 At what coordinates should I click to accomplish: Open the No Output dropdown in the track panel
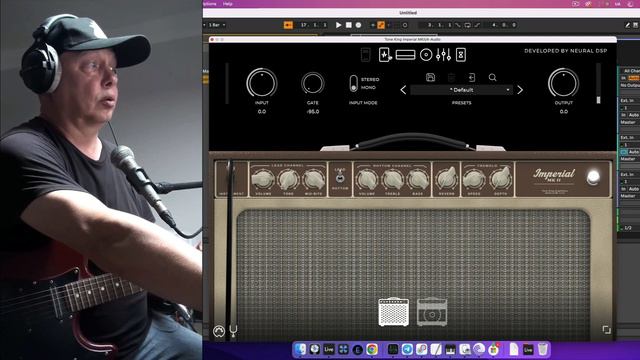click(630, 85)
